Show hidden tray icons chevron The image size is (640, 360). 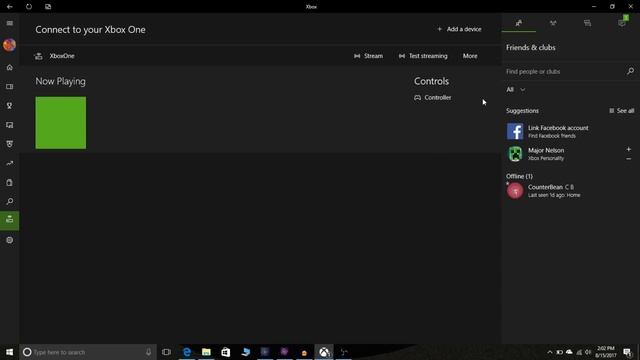[x=550, y=352]
